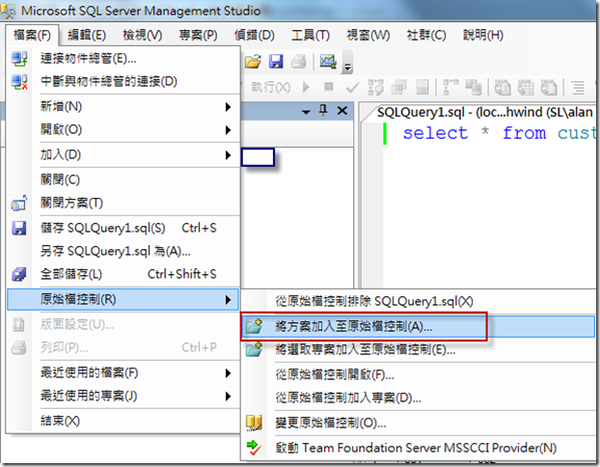Click the indent lines toolbar icon
The height and width of the screenshot is (467, 600).
coord(578,87)
